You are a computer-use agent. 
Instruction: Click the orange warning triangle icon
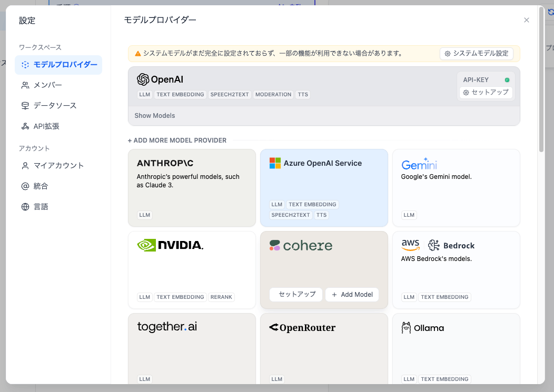coord(138,54)
